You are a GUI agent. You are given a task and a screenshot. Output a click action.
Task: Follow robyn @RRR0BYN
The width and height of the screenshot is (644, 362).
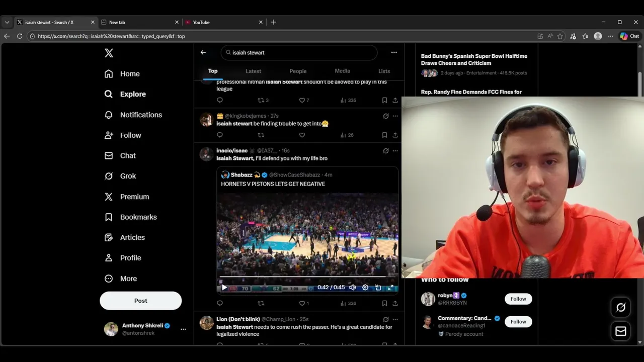[x=518, y=299]
